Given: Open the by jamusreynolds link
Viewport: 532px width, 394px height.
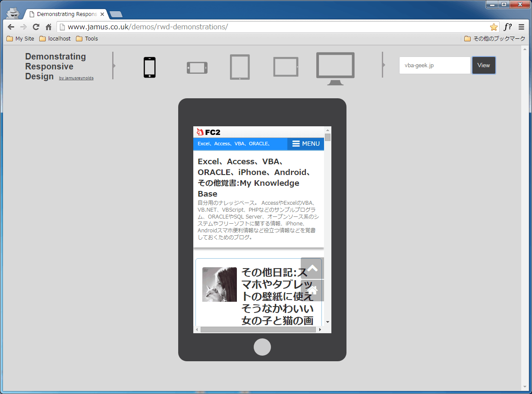Looking at the screenshot, I should point(76,78).
